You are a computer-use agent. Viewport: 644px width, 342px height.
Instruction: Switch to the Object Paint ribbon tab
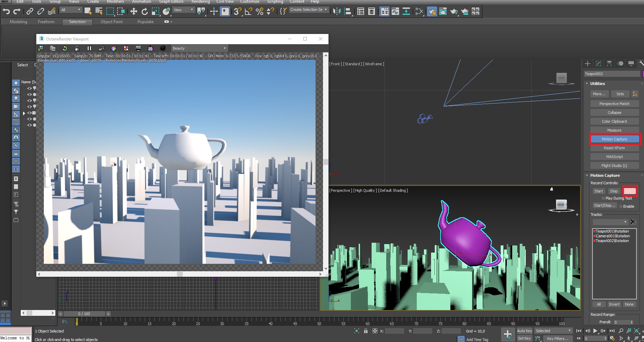(111, 22)
